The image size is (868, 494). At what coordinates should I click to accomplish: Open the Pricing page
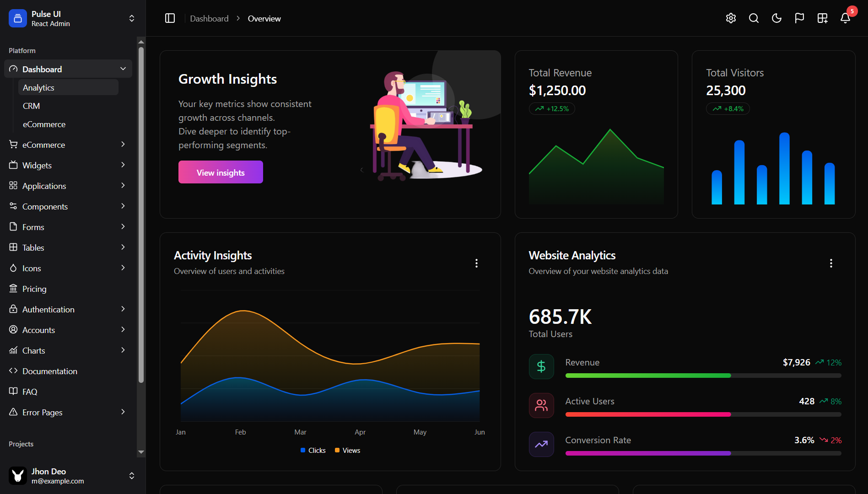[x=68, y=289]
